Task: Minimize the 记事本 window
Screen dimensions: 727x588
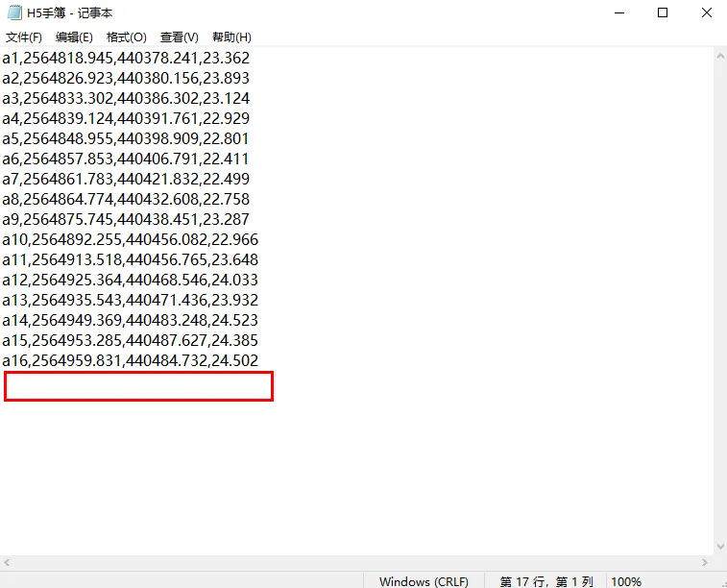Action: [x=619, y=12]
